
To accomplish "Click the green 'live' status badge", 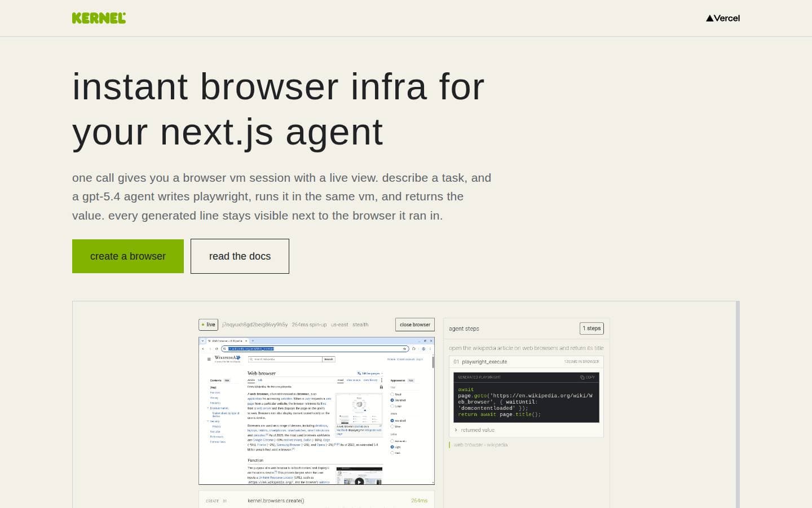I will coord(209,325).
